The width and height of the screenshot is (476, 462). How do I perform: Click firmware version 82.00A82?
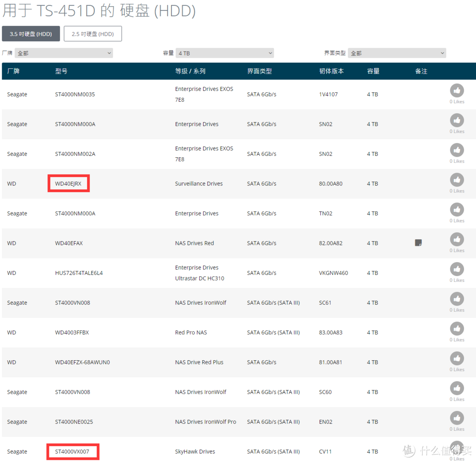click(331, 243)
